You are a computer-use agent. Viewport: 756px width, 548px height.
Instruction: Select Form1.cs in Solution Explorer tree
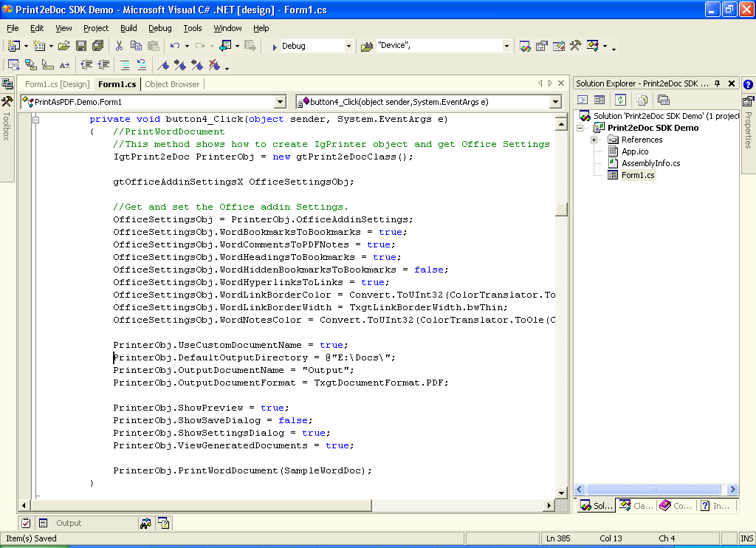coord(637,175)
